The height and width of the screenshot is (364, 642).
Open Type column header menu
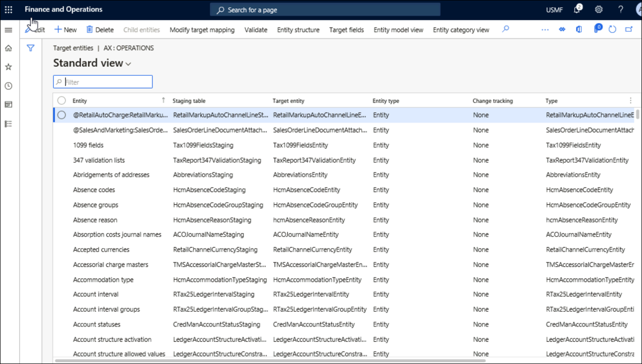(x=552, y=101)
